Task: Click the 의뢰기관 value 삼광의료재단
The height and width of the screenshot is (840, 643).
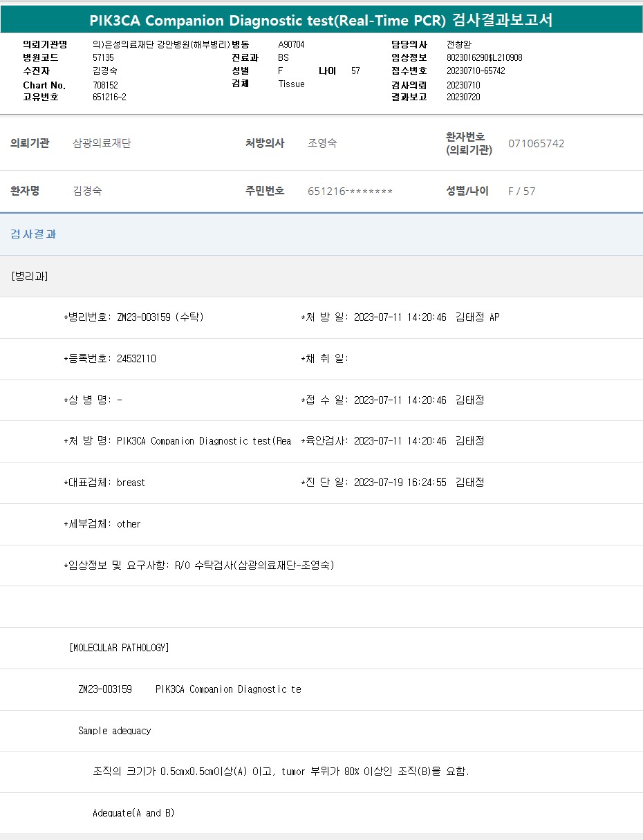Action: (x=102, y=144)
